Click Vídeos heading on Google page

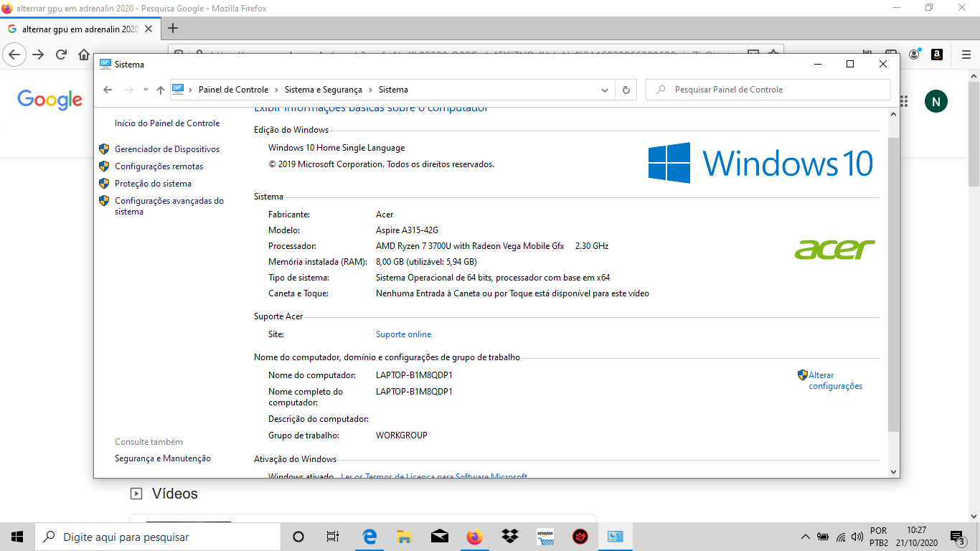pyautogui.click(x=174, y=494)
